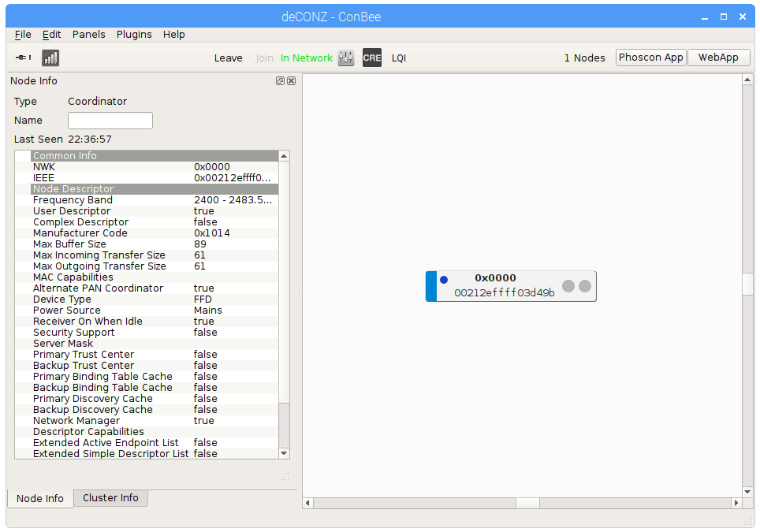The height and width of the screenshot is (532, 760).
Task: Select the User Descriptor row
Action: pos(147,210)
